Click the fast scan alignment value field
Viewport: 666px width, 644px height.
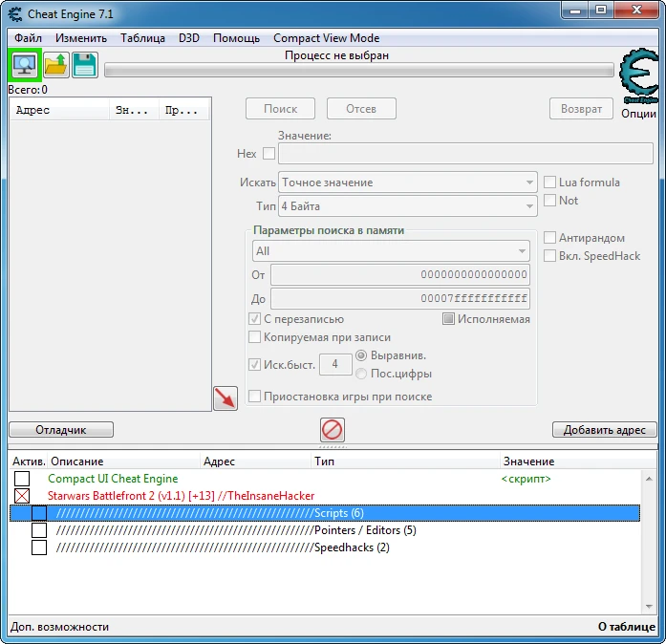click(x=335, y=364)
